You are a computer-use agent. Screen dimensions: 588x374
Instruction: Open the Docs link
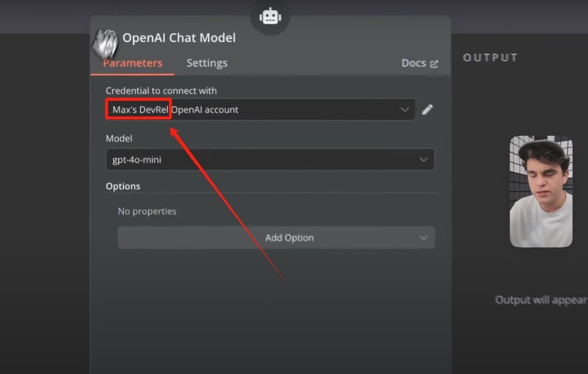click(x=420, y=63)
